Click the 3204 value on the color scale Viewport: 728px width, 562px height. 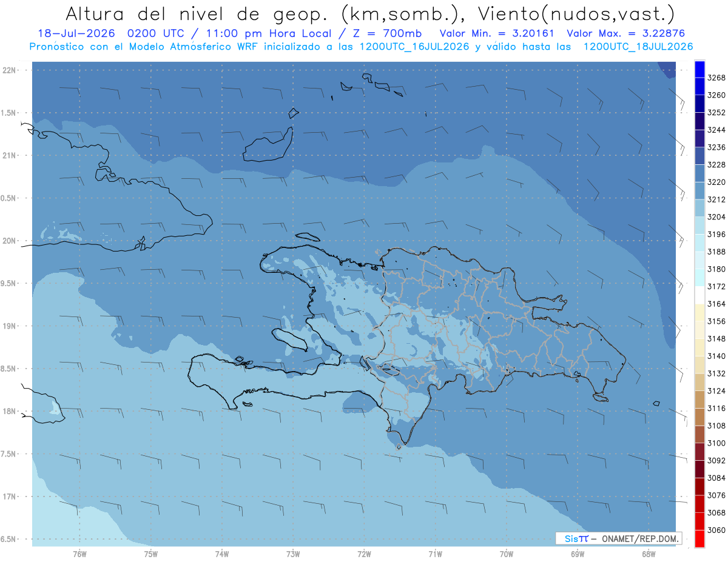click(x=716, y=216)
